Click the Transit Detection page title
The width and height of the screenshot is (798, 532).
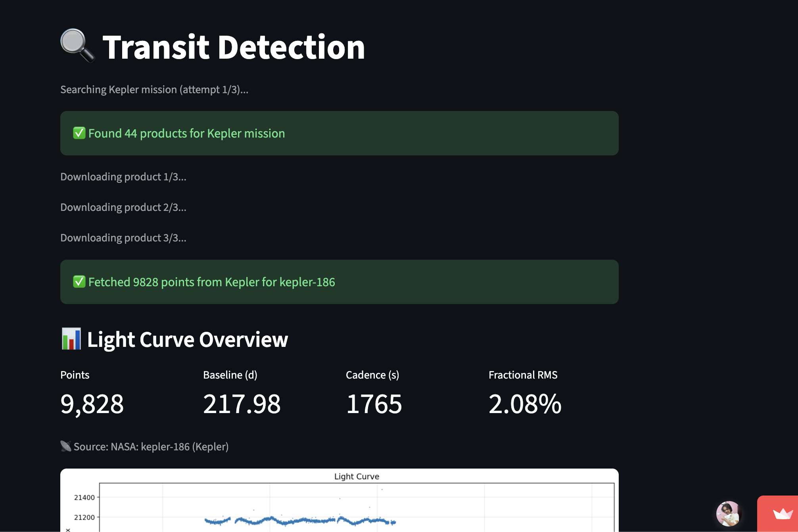[234, 47]
